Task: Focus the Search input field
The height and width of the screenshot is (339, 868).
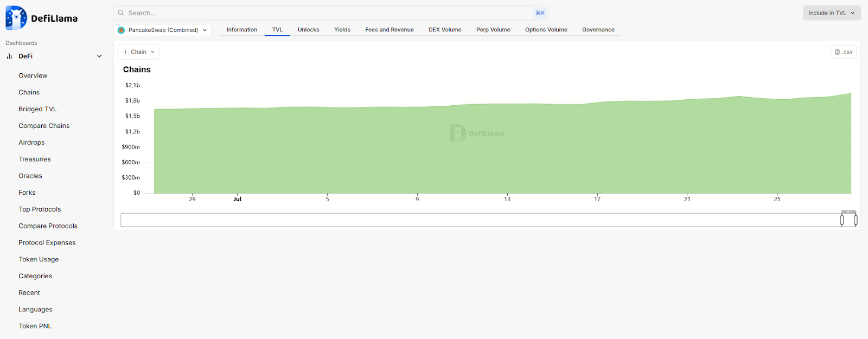Action: [331, 13]
